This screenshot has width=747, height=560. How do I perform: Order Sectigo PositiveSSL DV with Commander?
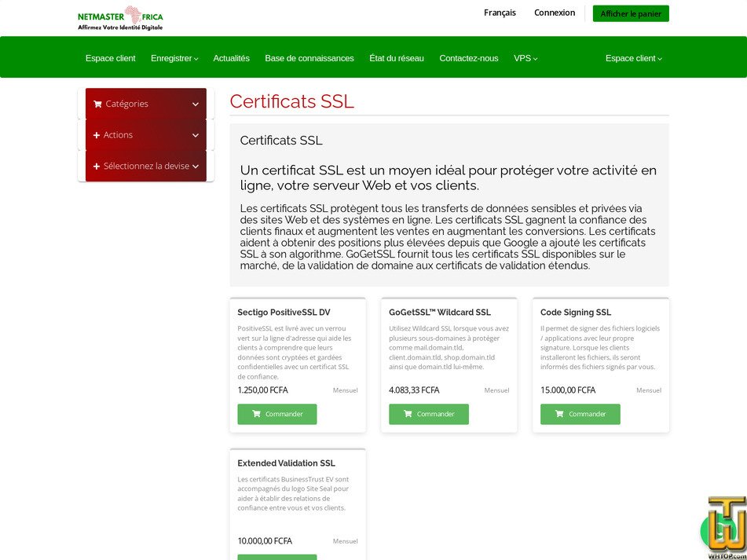click(277, 414)
